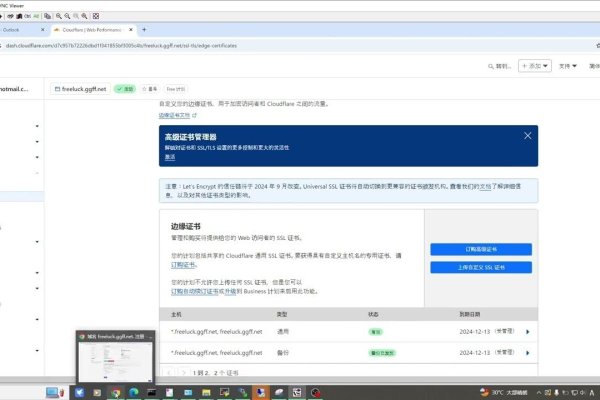Show hidden system tray icons chevron

(539, 392)
